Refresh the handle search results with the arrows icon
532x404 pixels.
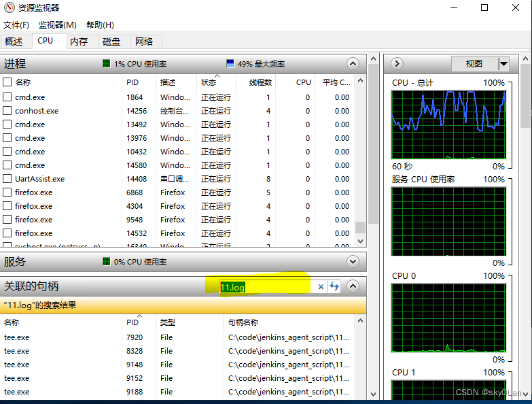pyautogui.click(x=334, y=286)
